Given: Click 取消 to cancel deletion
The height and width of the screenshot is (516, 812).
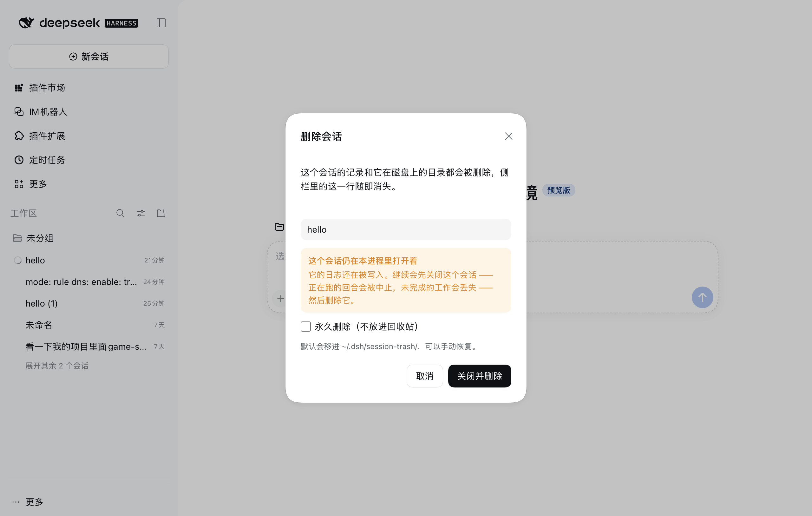Looking at the screenshot, I should (424, 376).
